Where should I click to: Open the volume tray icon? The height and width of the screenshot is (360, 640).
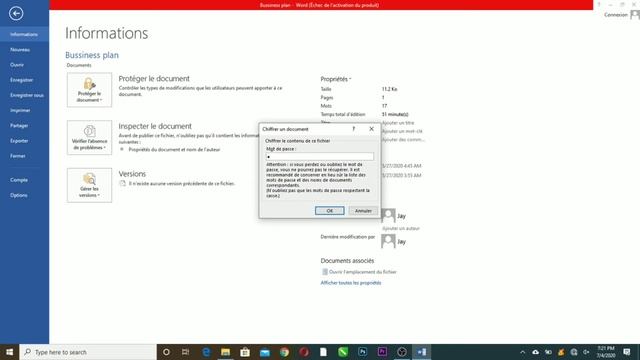tap(586, 352)
